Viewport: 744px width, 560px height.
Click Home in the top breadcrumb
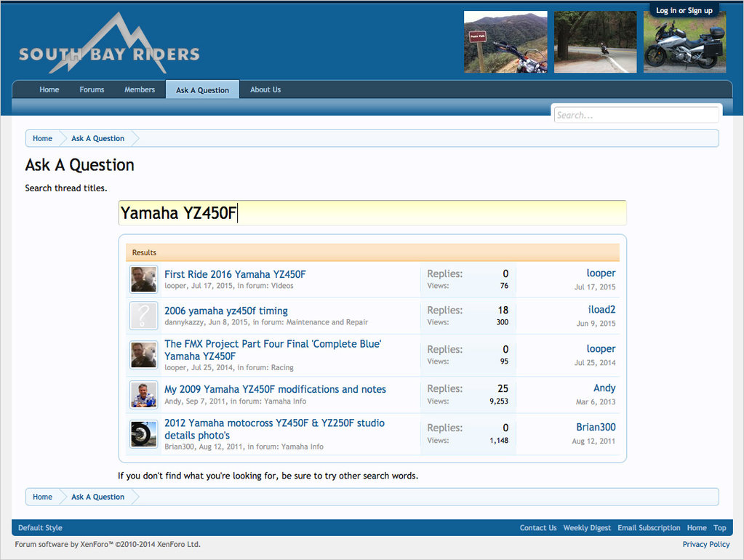pos(42,138)
